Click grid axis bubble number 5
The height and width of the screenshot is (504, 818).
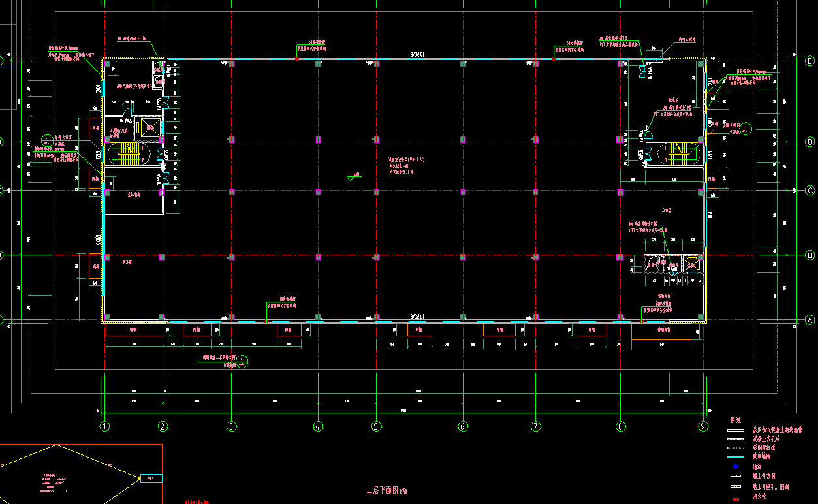click(376, 427)
